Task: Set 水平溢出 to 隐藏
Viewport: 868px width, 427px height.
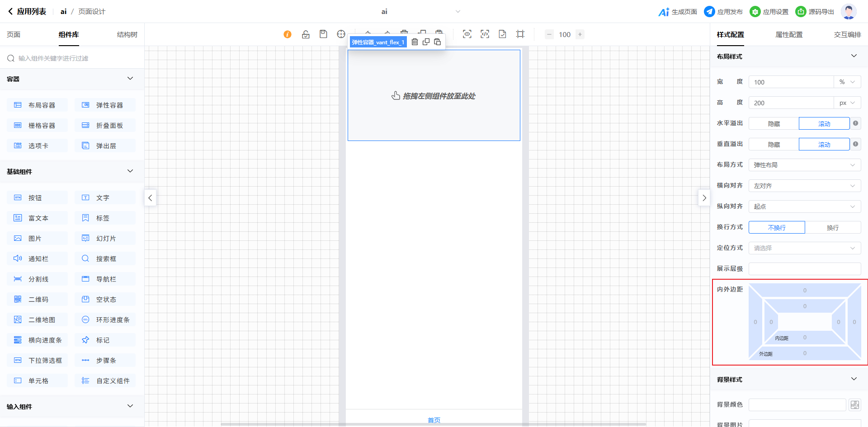Action: (x=774, y=124)
